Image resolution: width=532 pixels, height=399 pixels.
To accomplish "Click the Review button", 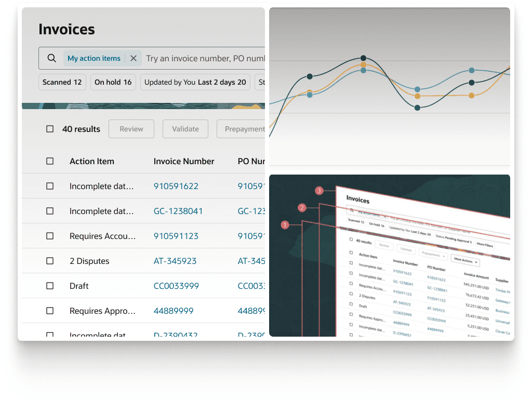I will point(131,129).
